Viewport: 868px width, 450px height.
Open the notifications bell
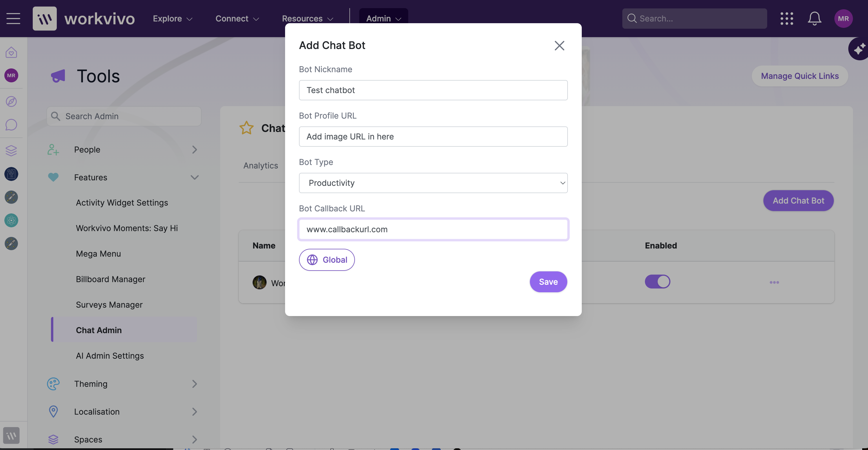pos(814,19)
